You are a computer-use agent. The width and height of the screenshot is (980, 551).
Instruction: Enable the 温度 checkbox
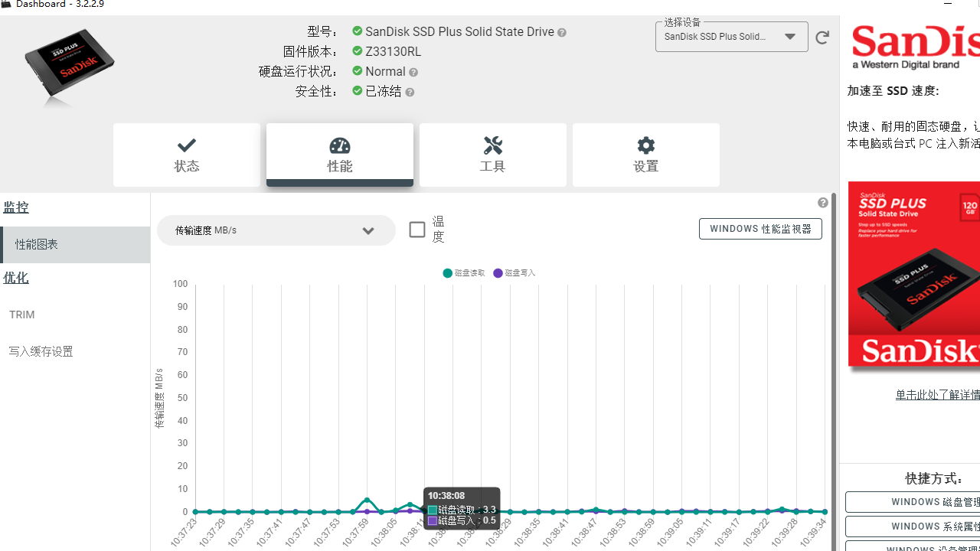click(x=417, y=229)
